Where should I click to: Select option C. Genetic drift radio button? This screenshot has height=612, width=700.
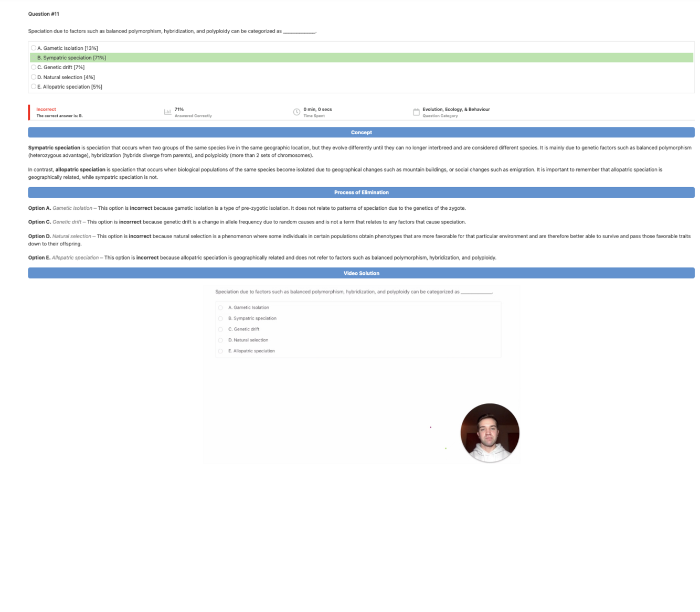[x=34, y=67]
